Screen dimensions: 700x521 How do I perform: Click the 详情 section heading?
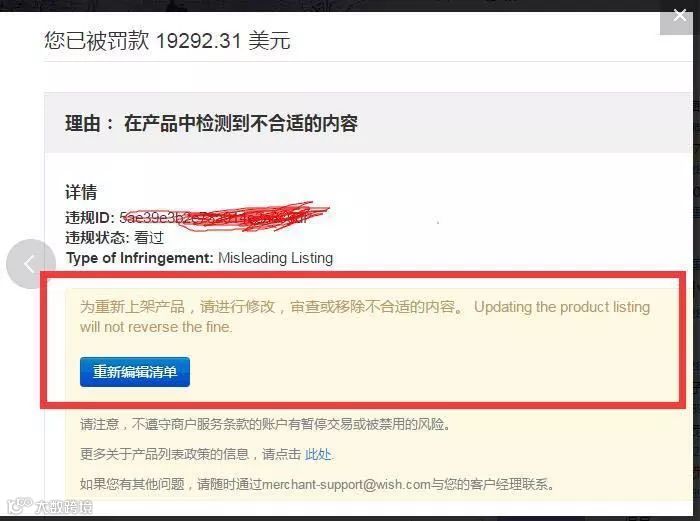(x=81, y=192)
